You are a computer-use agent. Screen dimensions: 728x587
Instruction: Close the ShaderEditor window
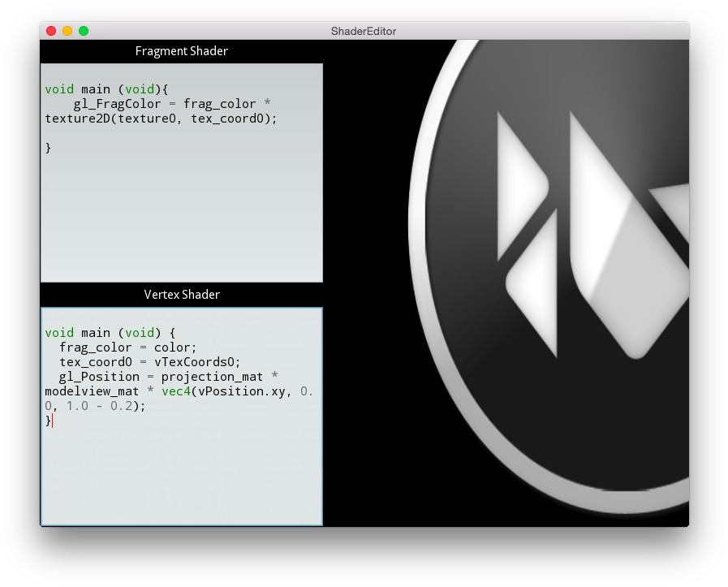[x=51, y=31]
